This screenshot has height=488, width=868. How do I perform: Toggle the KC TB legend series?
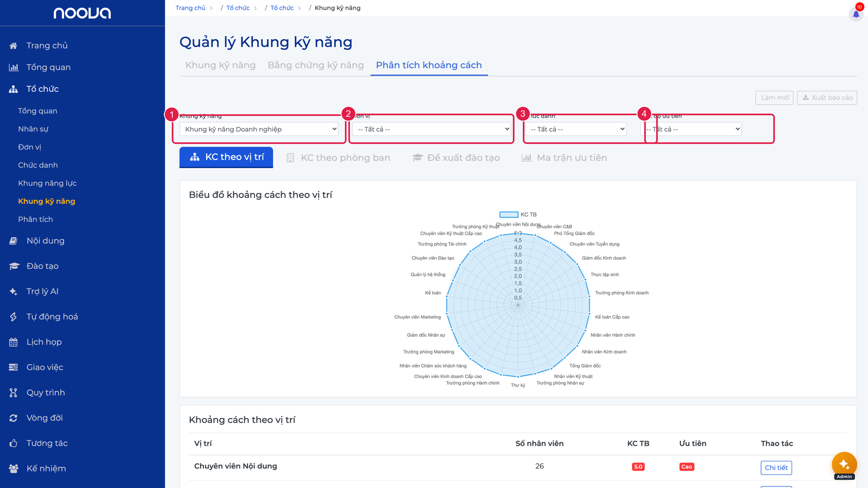(x=518, y=215)
